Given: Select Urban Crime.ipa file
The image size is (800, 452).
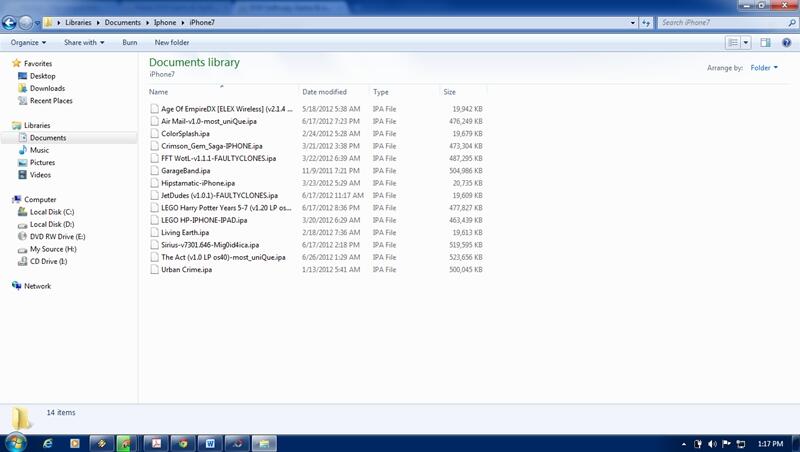Looking at the screenshot, I should click(187, 269).
